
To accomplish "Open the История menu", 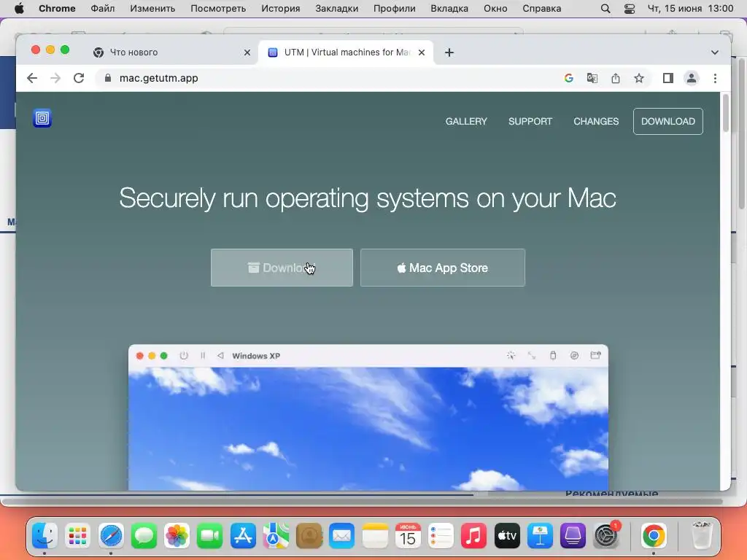I will coord(281,9).
